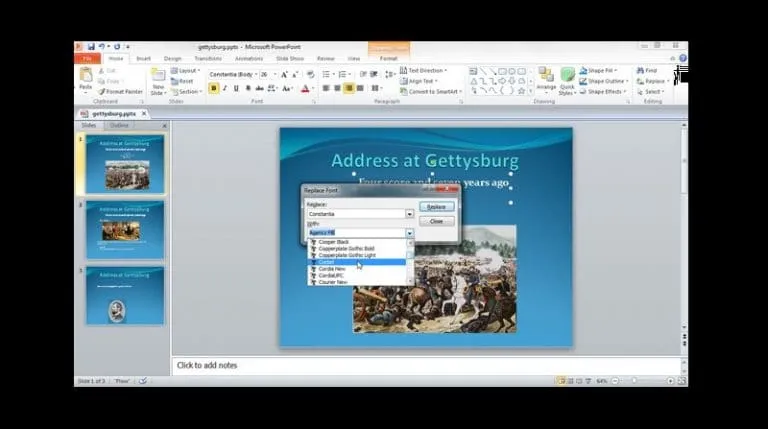Toggle underline formatting
This screenshot has width=768, height=429.
click(235, 88)
